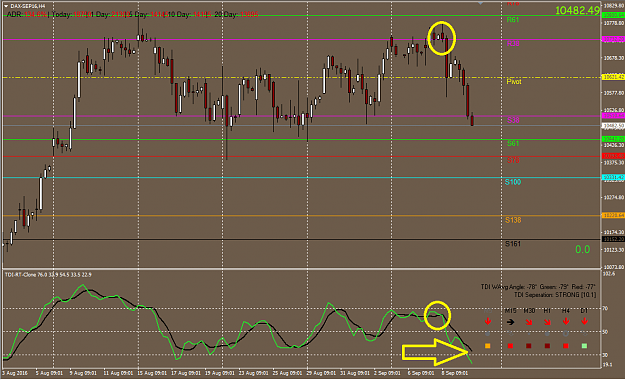
Task: Click the red diagonal arrow under H1
Action: [547, 322]
